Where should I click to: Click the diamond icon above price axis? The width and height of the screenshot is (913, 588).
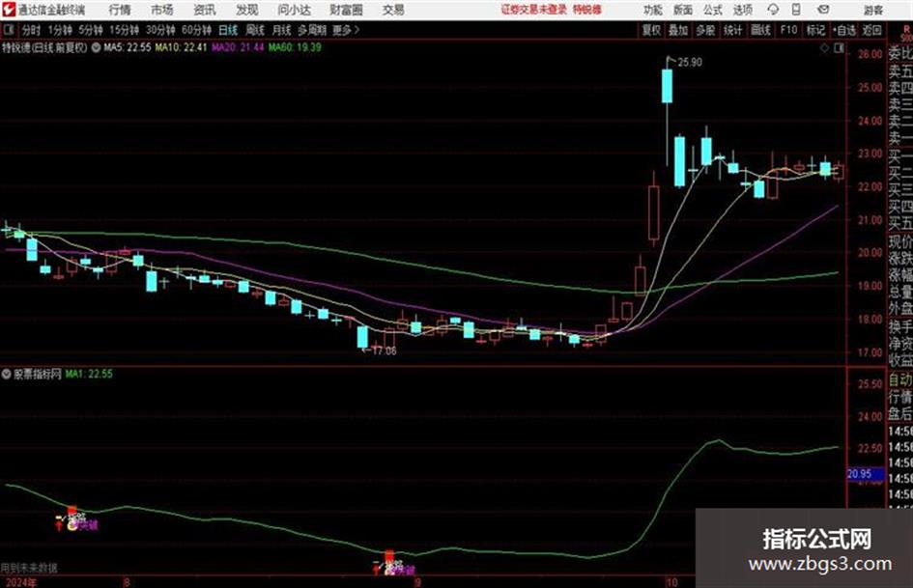coord(824,48)
